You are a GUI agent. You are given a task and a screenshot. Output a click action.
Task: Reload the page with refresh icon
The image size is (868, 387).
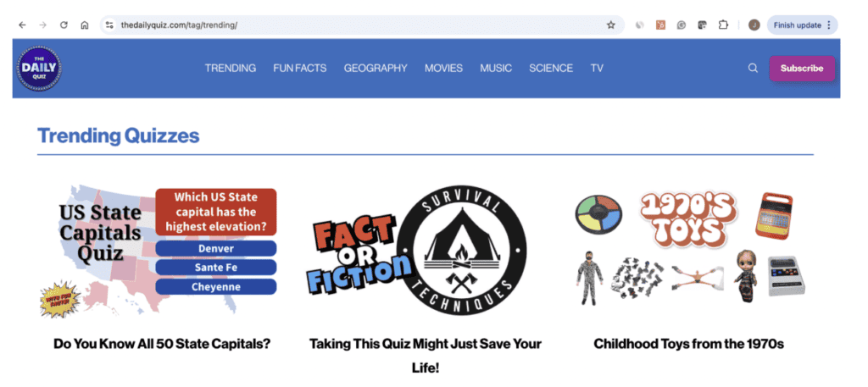coord(64,25)
